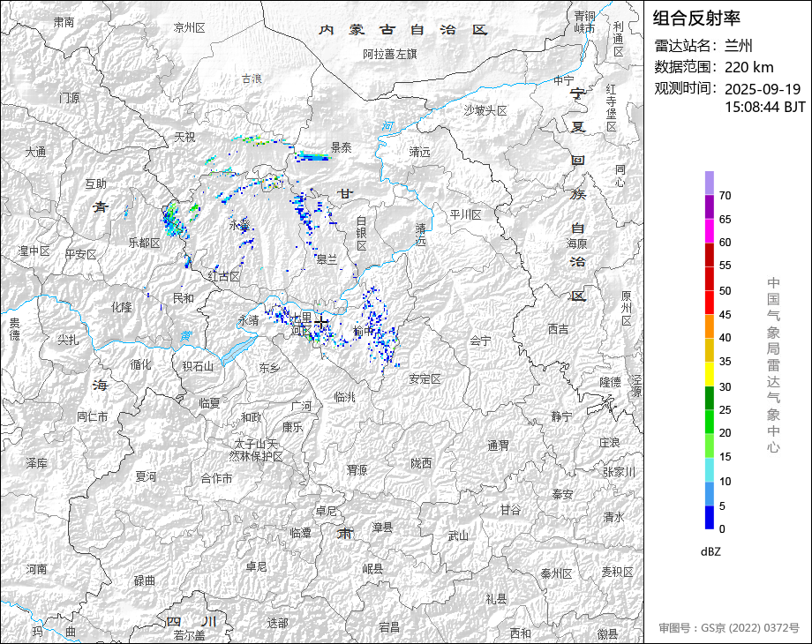Click the 化隆 map label
This screenshot has height=644, width=812.
pos(122,306)
